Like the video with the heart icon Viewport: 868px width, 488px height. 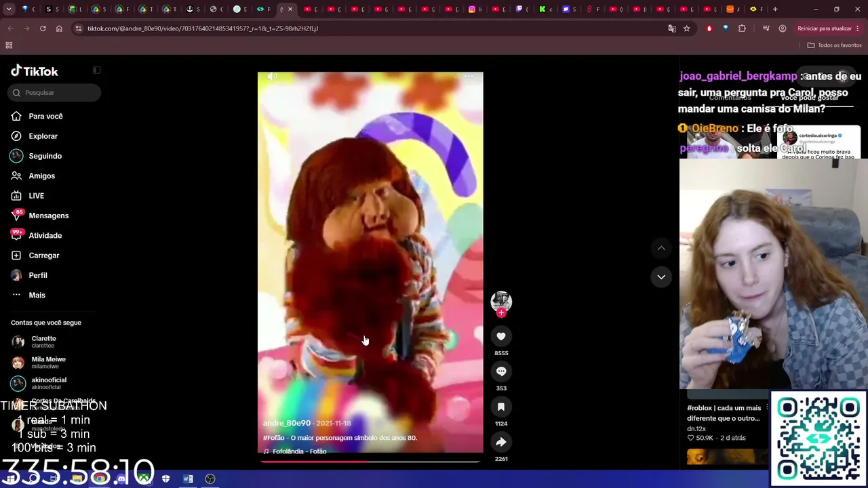pos(501,336)
